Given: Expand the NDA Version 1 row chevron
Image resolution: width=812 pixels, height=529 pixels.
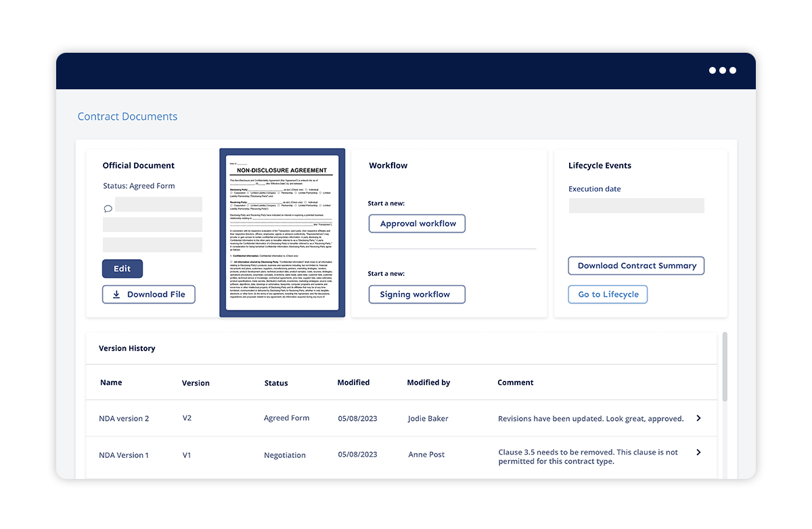Looking at the screenshot, I should [698, 452].
